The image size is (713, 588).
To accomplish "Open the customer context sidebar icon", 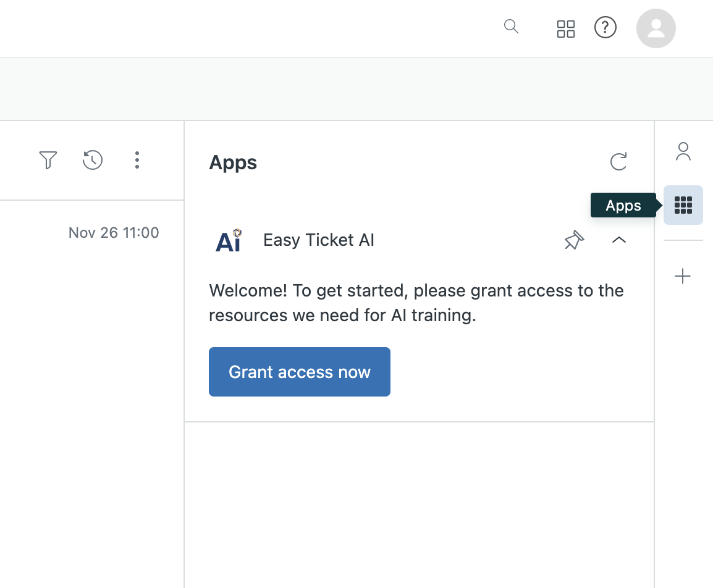I will [x=683, y=151].
